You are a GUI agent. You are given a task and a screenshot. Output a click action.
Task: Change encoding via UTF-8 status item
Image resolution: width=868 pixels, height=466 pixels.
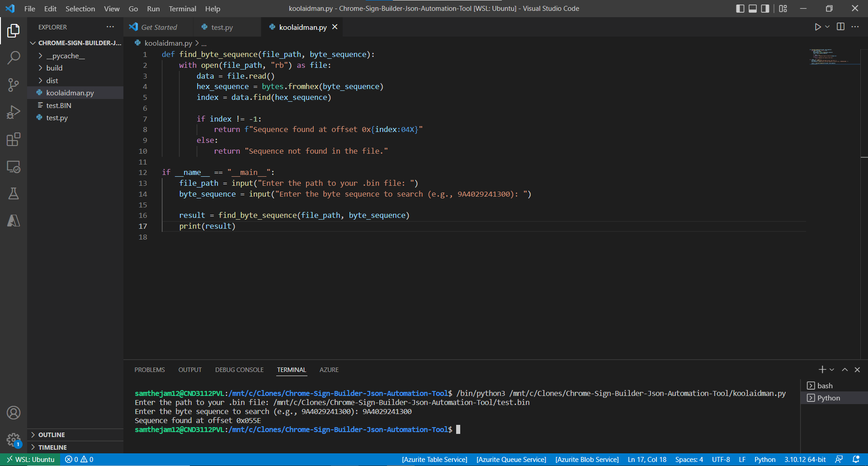(721, 459)
